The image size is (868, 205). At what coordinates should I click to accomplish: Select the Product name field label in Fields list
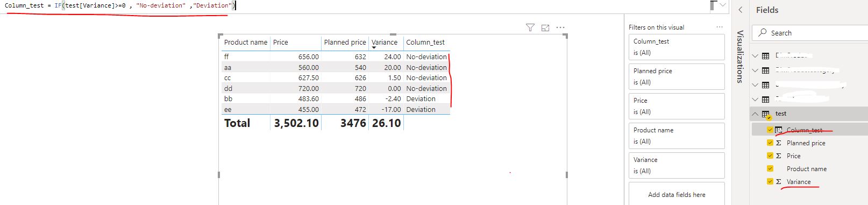807,169
